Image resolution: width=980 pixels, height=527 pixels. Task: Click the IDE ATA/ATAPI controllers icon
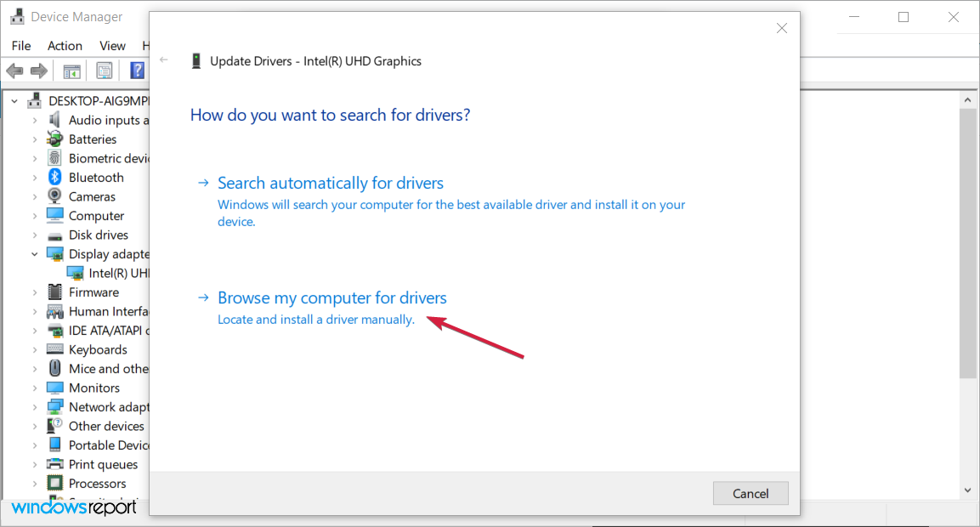(55, 331)
